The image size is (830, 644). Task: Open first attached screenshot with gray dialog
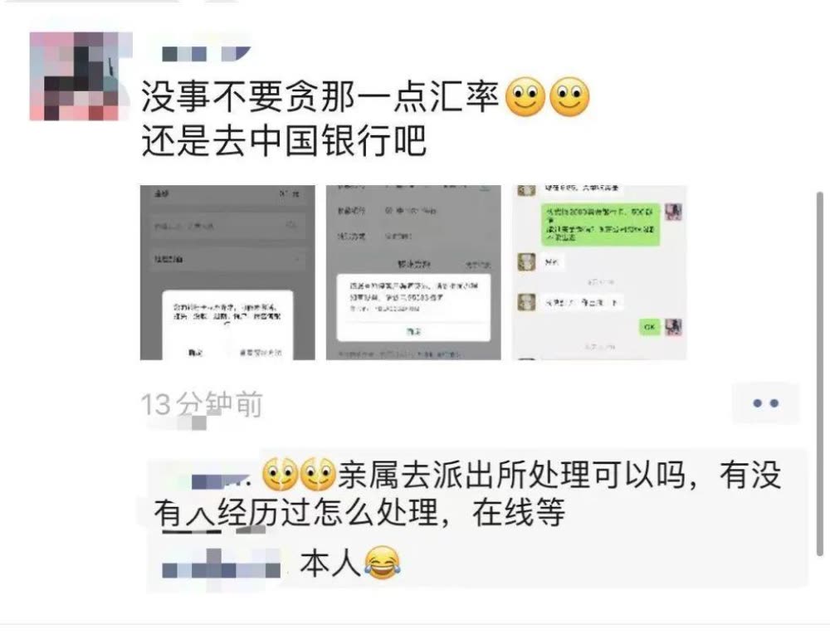tap(227, 272)
